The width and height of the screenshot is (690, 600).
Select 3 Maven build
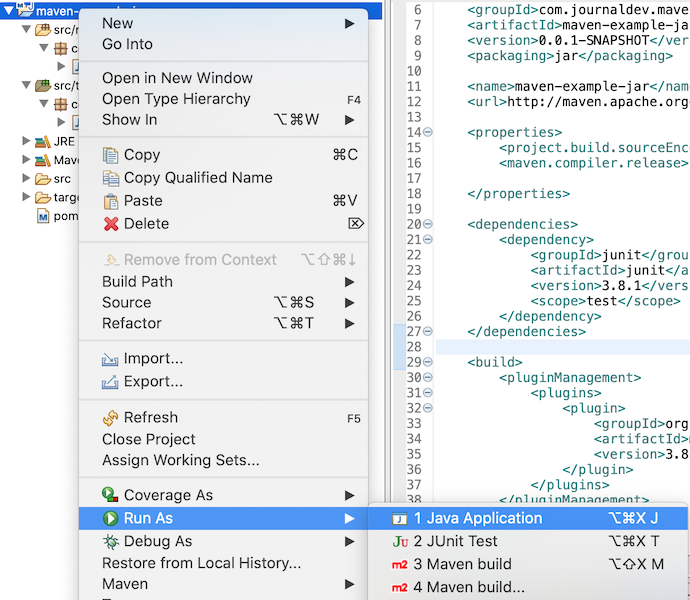point(528,564)
